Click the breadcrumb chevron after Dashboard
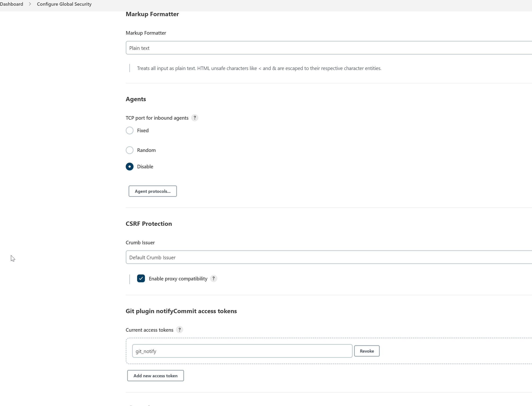Image resolution: width=532 pixels, height=406 pixels. pyautogui.click(x=30, y=4)
